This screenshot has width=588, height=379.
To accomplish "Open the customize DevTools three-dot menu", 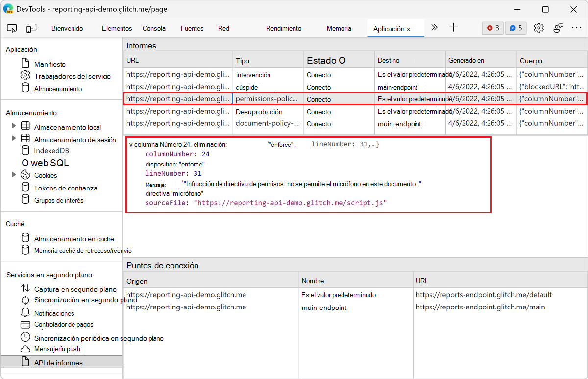I will pyautogui.click(x=576, y=28).
